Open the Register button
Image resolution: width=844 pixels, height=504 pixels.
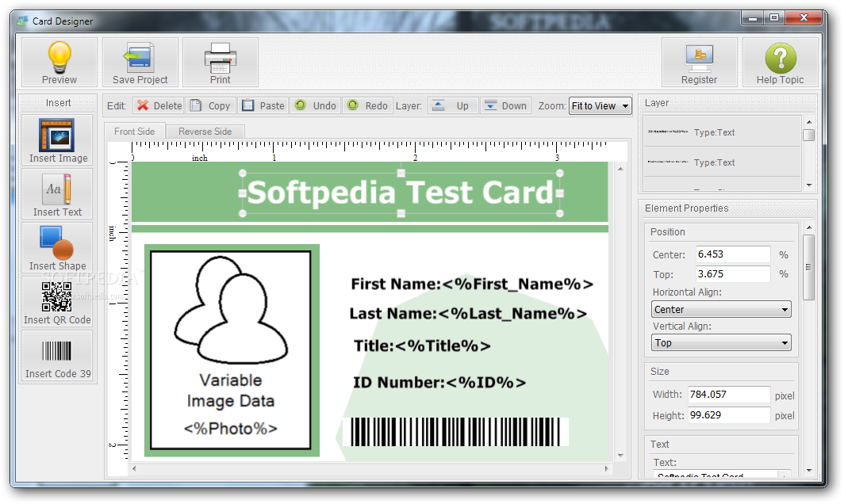click(699, 63)
